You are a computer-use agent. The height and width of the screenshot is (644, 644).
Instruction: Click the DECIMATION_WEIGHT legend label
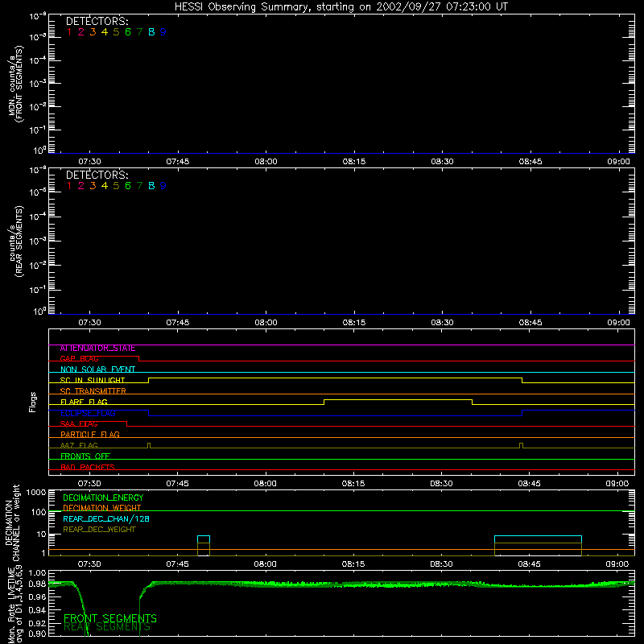(x=102, y=508)
